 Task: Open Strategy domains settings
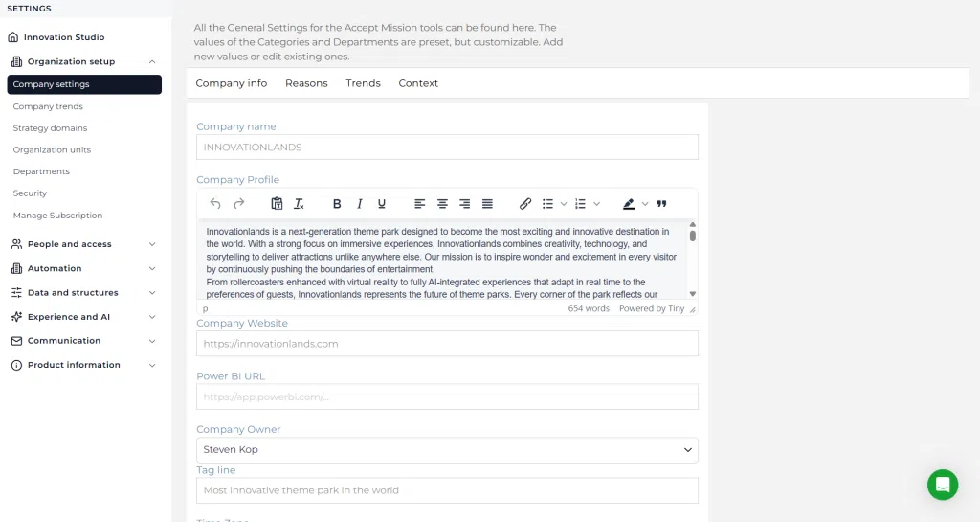50,128
